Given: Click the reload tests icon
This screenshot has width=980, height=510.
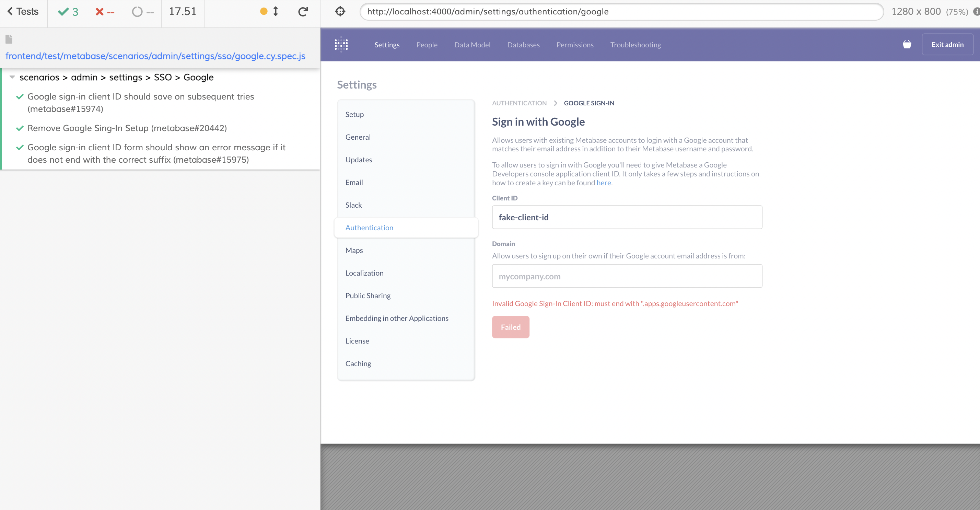Looking at the screenshot, I should 302,11.
